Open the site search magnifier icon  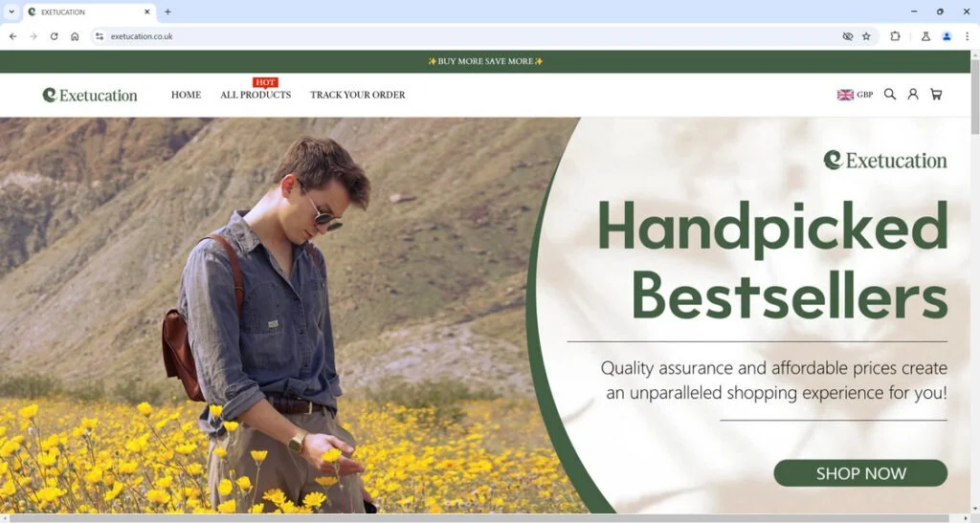click(889, 95)
